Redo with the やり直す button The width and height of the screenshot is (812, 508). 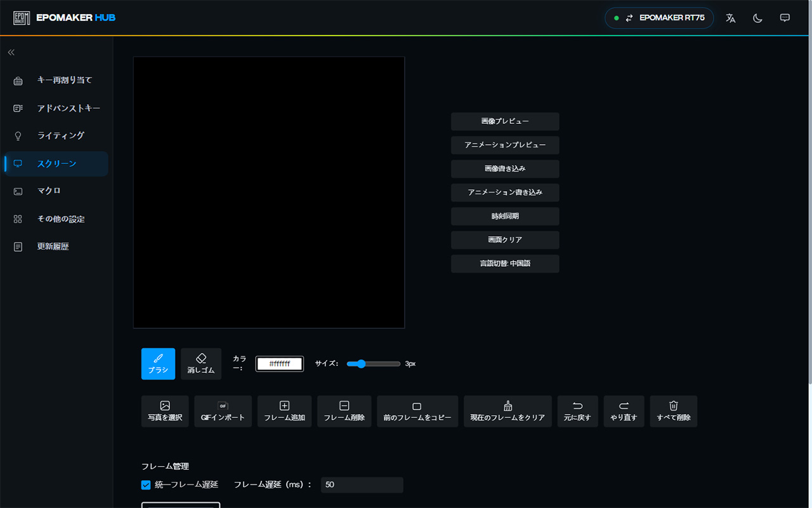click(624, 411)
